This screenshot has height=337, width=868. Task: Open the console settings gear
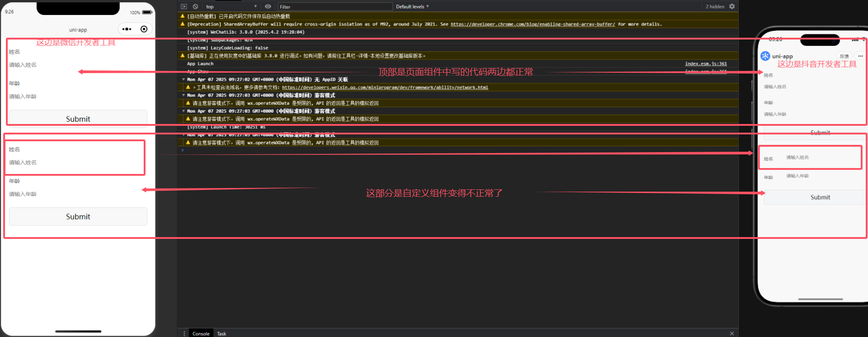pyautogui.click(x=732, y=6)
